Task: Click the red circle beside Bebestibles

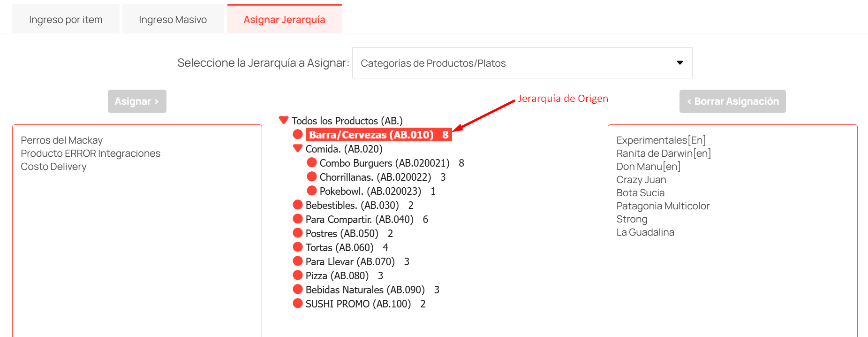Action: 297,205
